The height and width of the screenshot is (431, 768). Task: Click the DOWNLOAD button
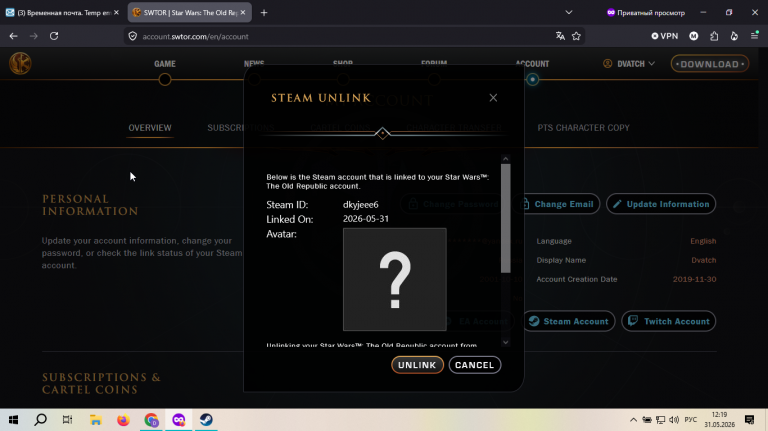click(x=710, y=64)
